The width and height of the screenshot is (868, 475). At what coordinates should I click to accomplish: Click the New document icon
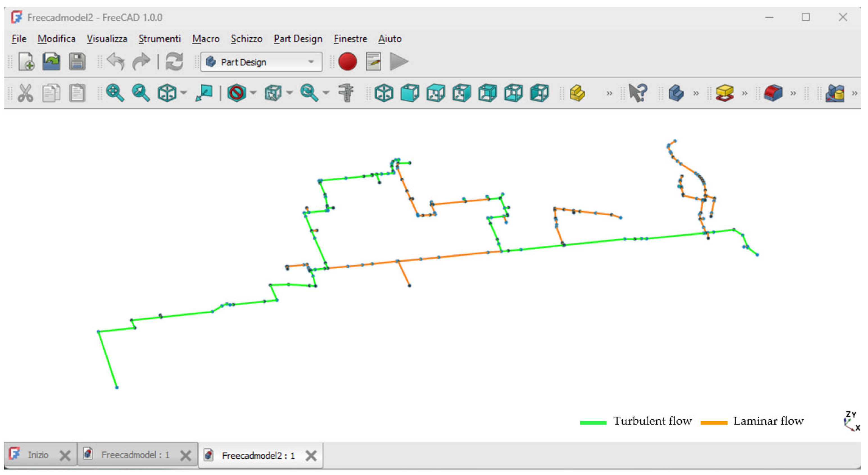(x=26, y=61)
